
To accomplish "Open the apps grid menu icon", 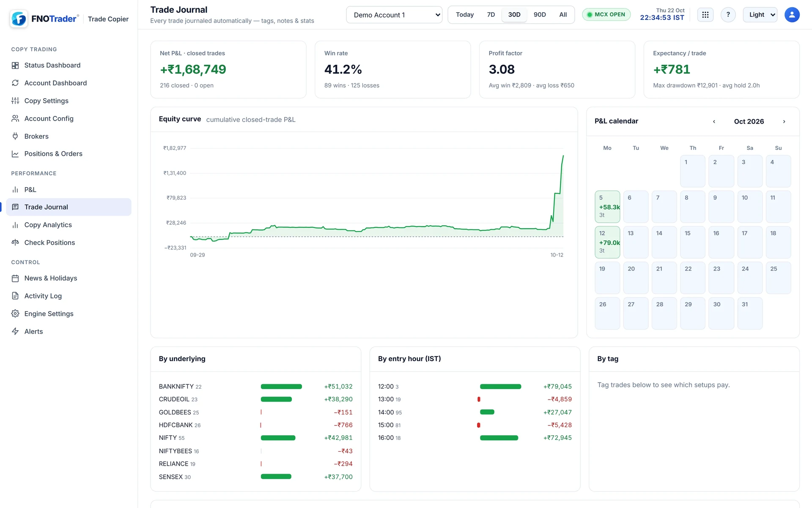I will point(705,15).
